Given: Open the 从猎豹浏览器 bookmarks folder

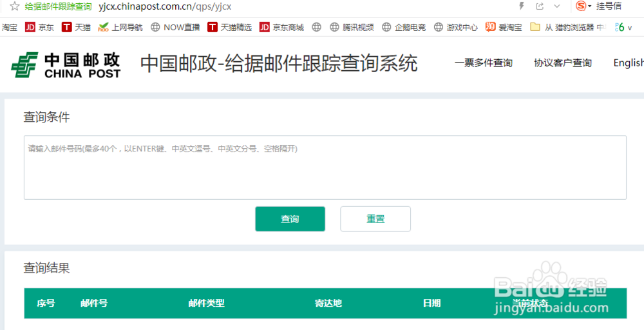Looking at the screenshot, I should tap(567, 28).
